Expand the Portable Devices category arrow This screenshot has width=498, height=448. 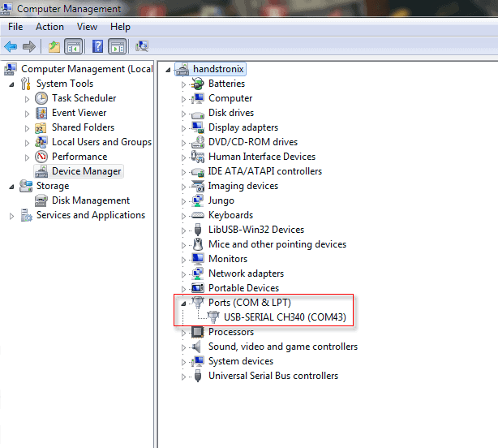pyautogui.click(x=183, y=289)
